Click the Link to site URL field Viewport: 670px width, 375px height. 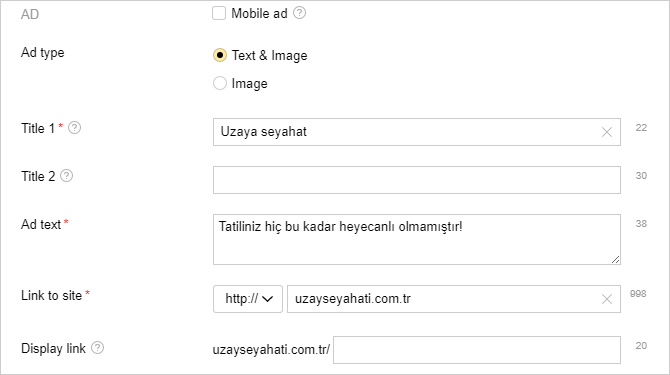[x=454, y=299]
